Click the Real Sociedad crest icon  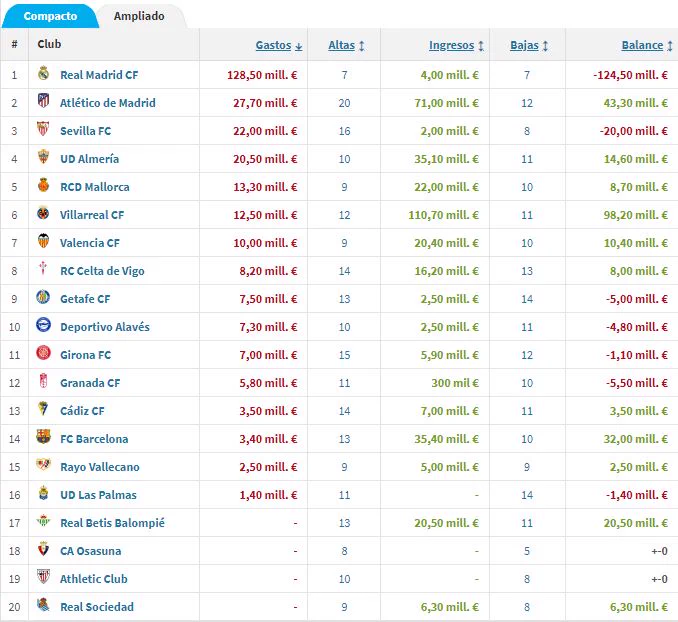(x=43, y=604)
